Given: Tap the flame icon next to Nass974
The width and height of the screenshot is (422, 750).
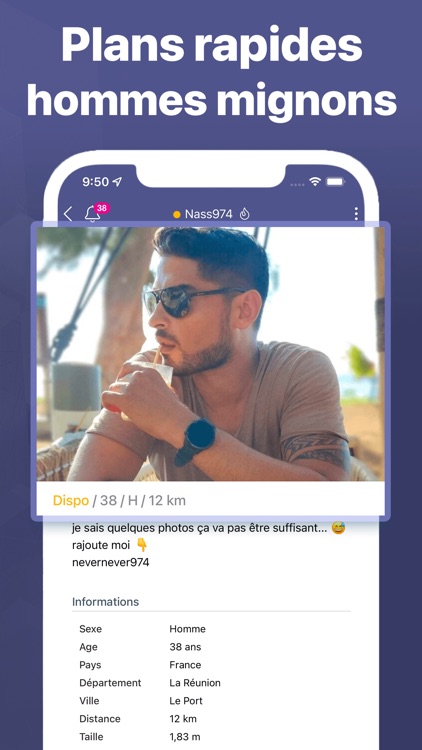Looking at the screenshot, I should (x=244, y=214).
